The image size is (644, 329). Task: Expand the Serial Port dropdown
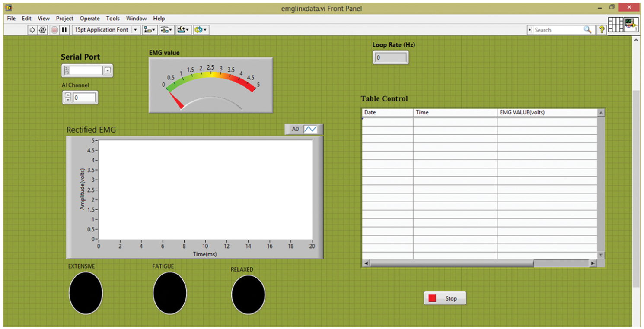point(108,71)
